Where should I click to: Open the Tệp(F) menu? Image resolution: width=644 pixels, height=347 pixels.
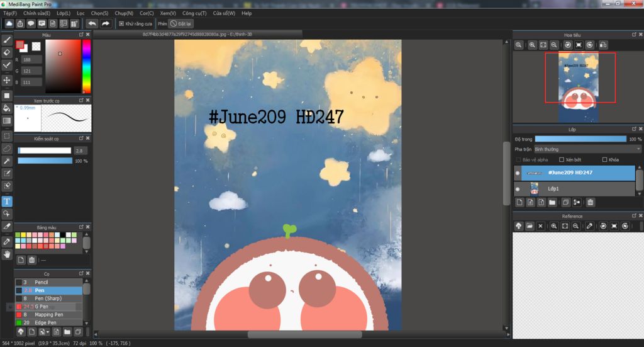click(10, 13)
